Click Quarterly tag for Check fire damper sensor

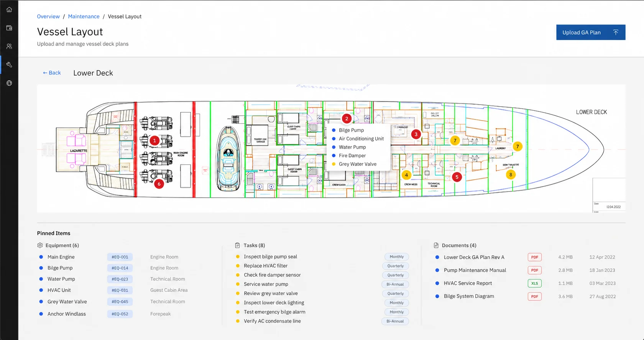coord(396,275)
